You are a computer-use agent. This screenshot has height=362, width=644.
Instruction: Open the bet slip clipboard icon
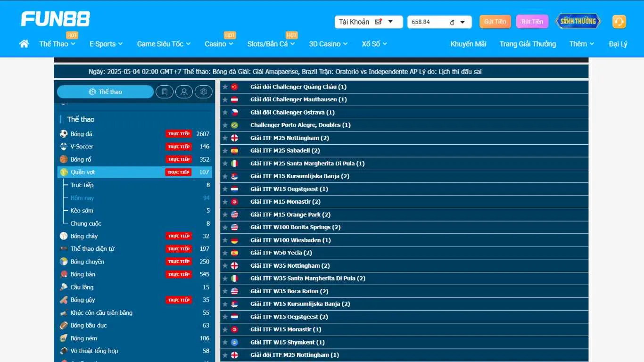point(165,92)
